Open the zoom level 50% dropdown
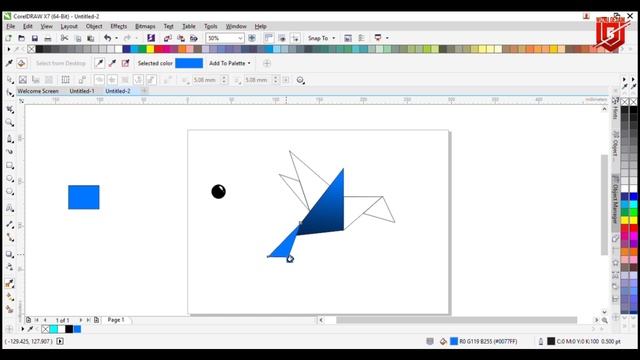 coord(240,38)
